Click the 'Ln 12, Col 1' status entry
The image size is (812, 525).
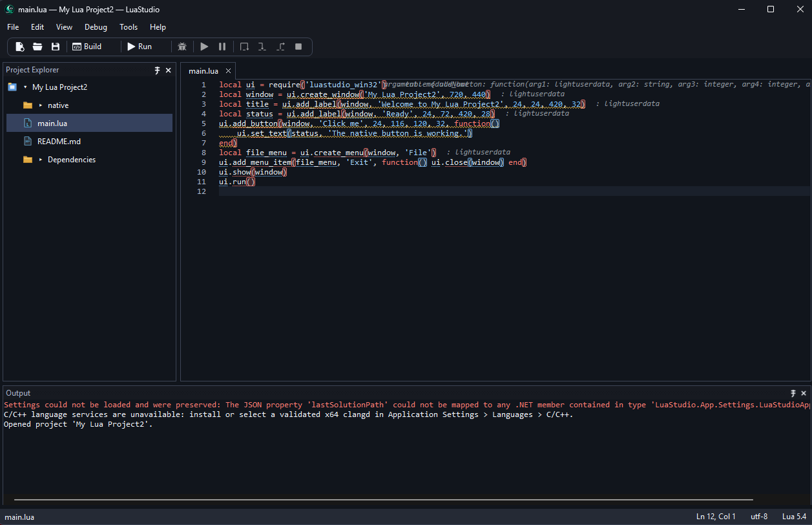coord(716,517)
